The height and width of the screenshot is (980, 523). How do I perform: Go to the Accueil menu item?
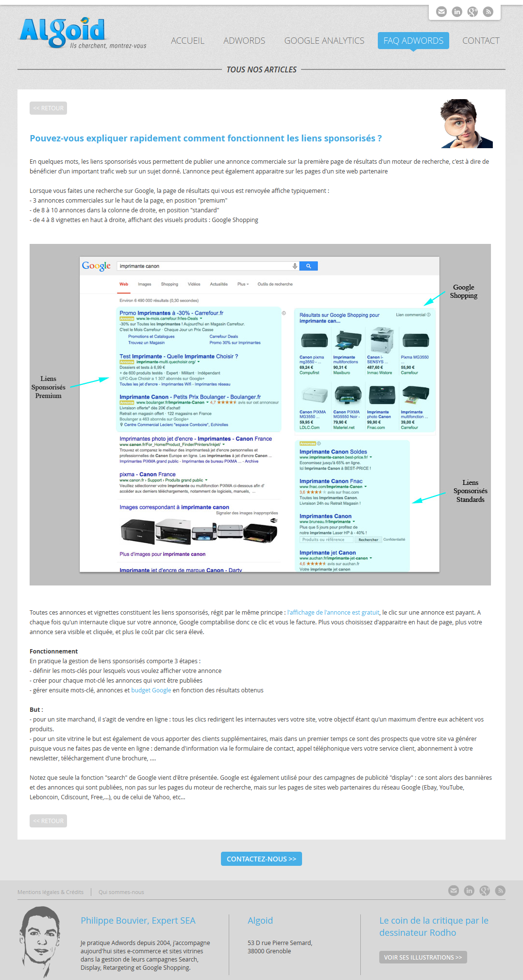187,41
